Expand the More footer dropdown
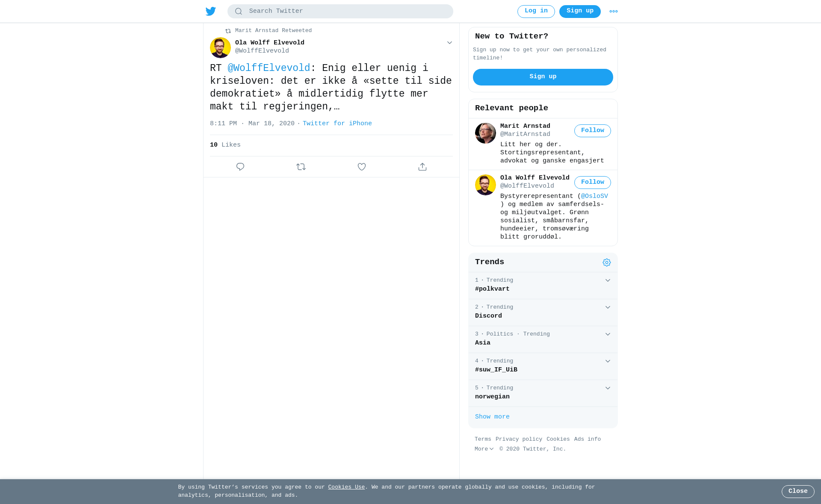Screen dimensions: 821x504 pos(484,449)
